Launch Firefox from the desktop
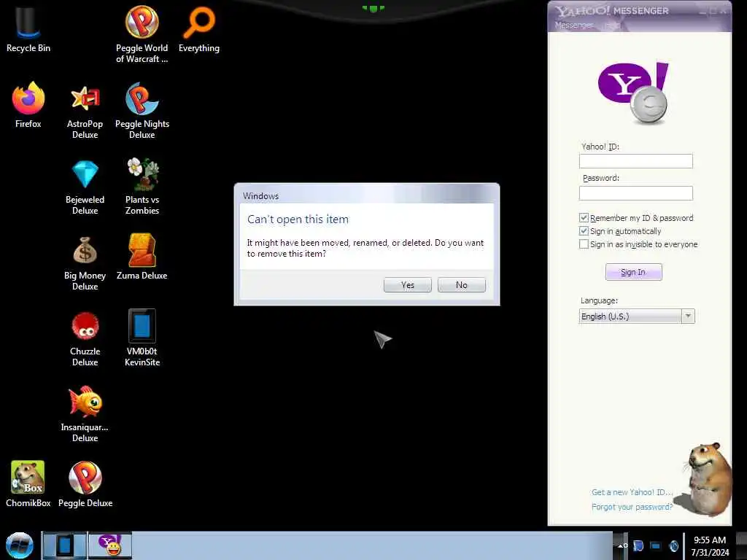 (28, 105)
